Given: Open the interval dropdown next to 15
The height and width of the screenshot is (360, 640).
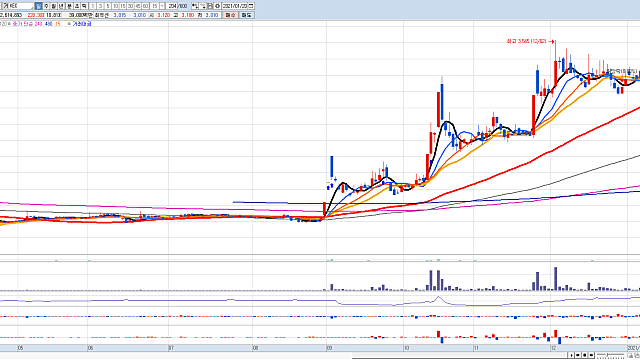Looking at the screenshot, I should [162, 6].
